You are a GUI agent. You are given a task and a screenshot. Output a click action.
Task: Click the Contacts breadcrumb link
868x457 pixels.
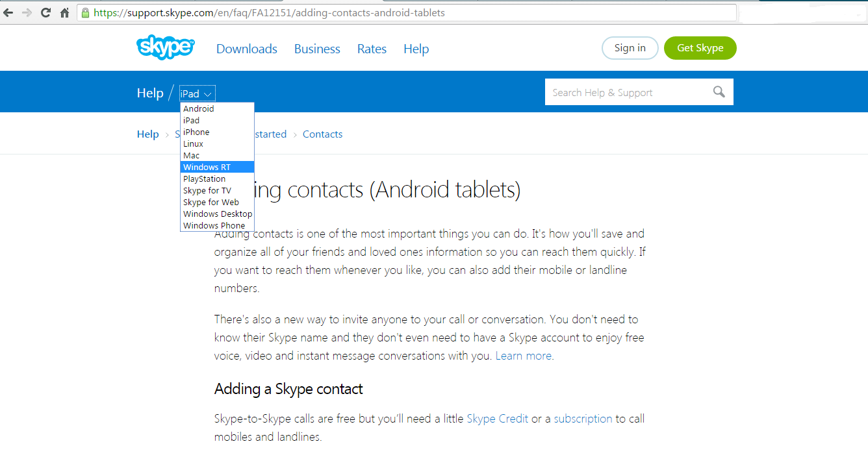pyautogui.click(x=322, y=134)
